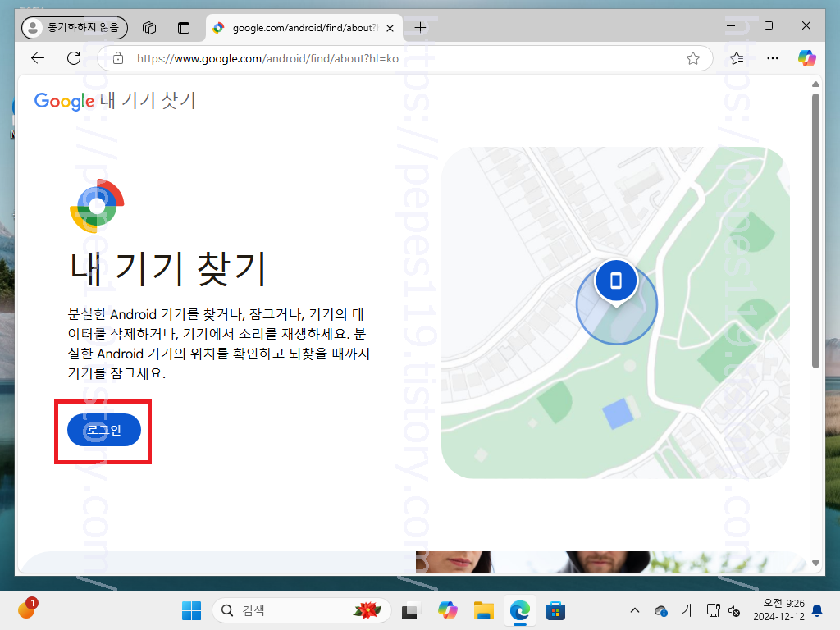The image size is (840, 630).
Task: Open a new browser tab
Action: point(421,27)
